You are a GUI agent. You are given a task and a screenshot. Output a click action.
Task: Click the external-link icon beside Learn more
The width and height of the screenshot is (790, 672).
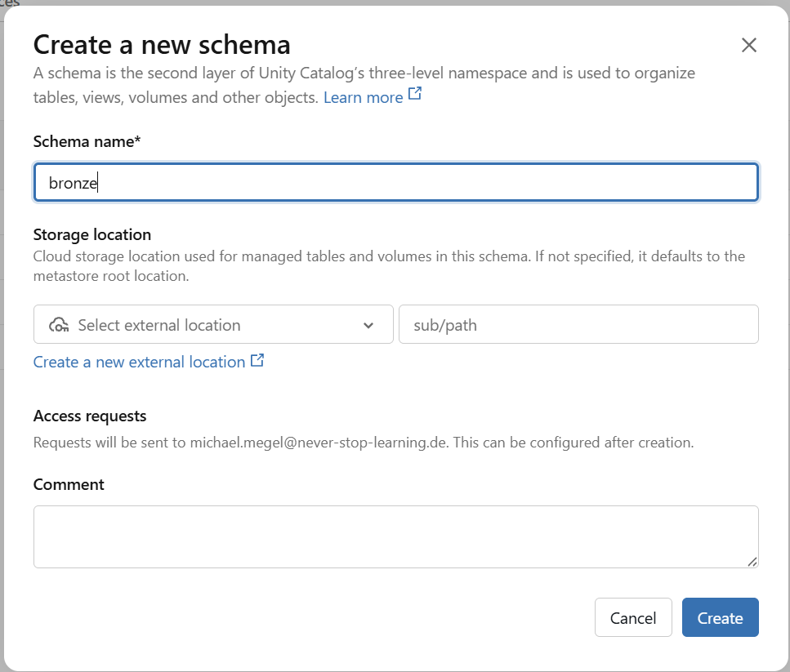coord(415,94)
